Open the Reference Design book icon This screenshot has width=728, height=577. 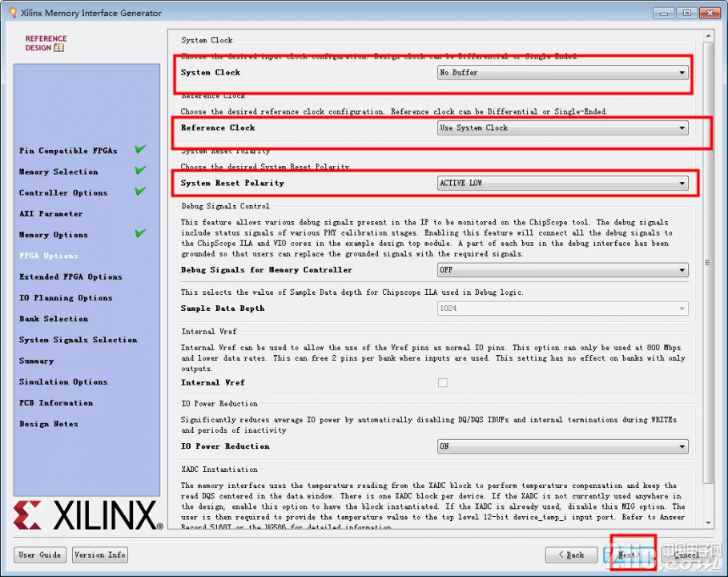click(58, 47)
